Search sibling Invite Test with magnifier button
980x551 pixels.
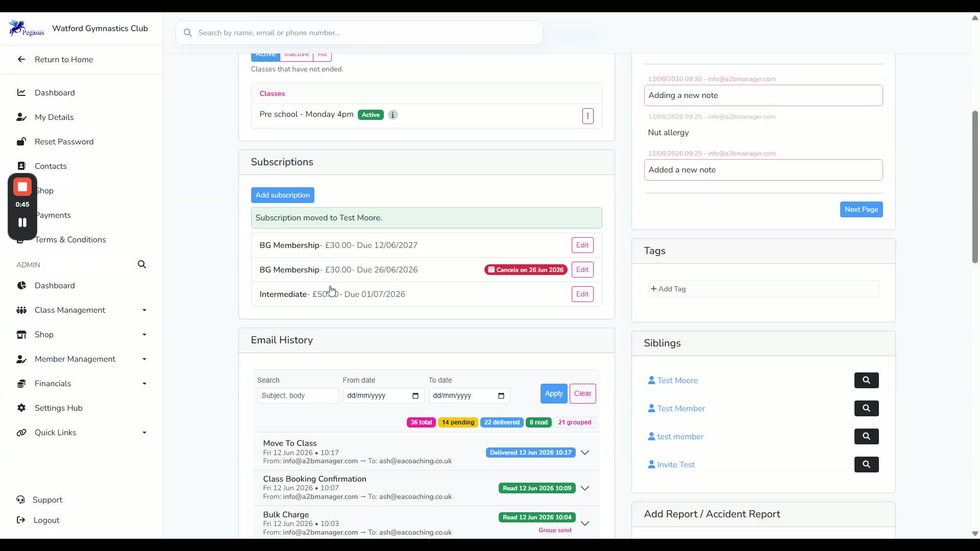[x=867, y=464]
